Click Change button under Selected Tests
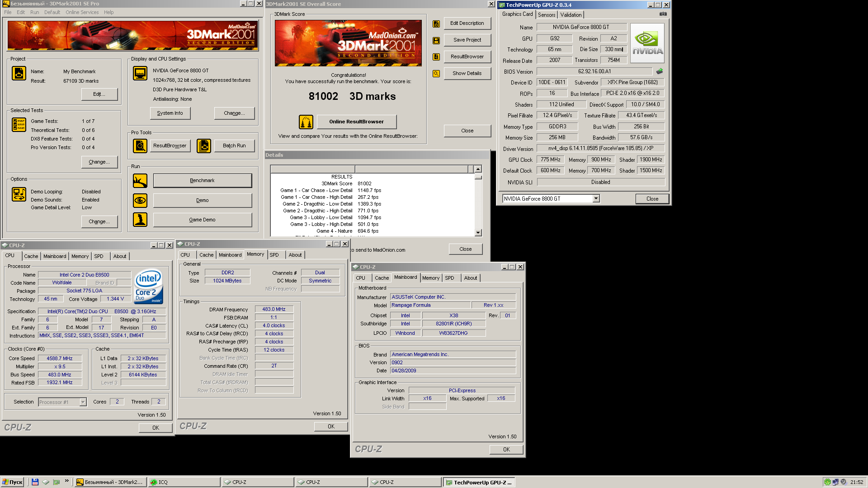This screenshot has width=868, height=488. [x=99, y=162]
